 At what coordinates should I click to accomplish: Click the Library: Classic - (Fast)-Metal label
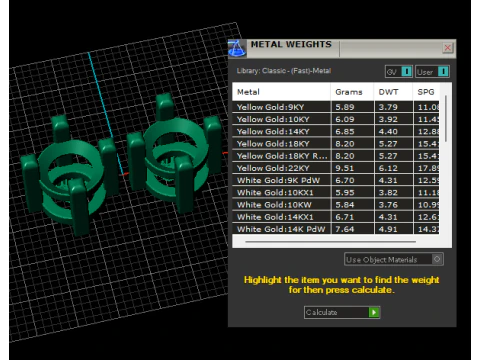point(284,71)
